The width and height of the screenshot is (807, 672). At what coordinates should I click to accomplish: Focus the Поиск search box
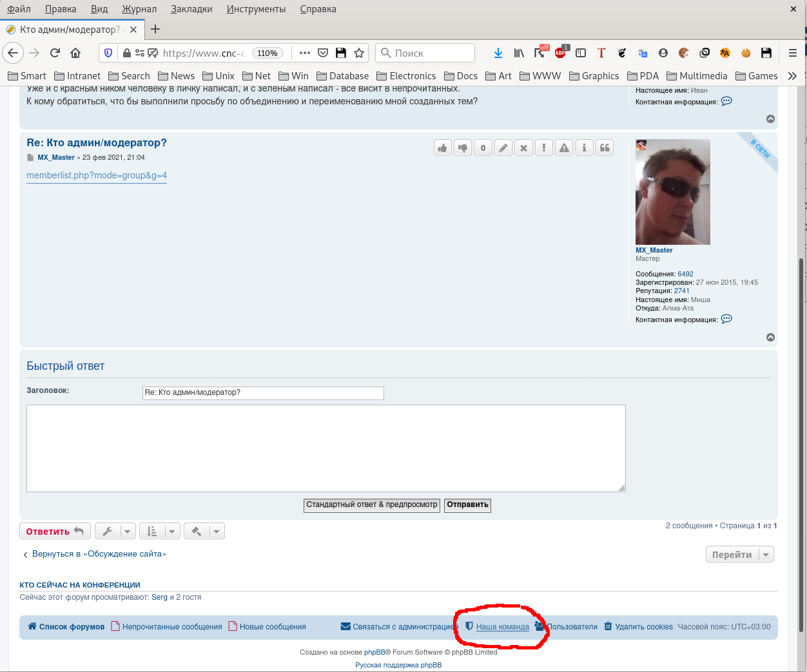click(x=425, y=53)
